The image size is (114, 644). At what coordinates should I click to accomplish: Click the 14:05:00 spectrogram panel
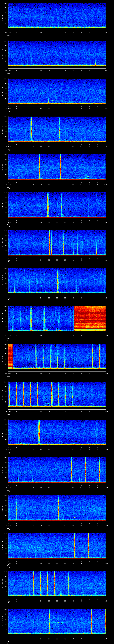[x=57, y=91]
